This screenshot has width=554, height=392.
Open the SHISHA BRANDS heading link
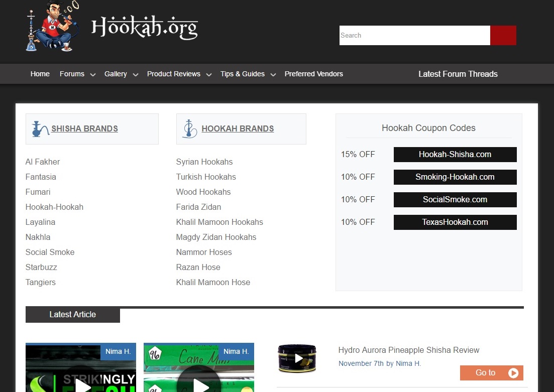click(x=85, y=128)
